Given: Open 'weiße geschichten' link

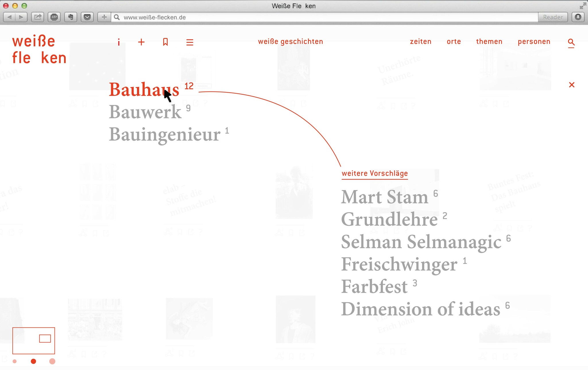Looking at the screenshot, I should coord(290,42).
